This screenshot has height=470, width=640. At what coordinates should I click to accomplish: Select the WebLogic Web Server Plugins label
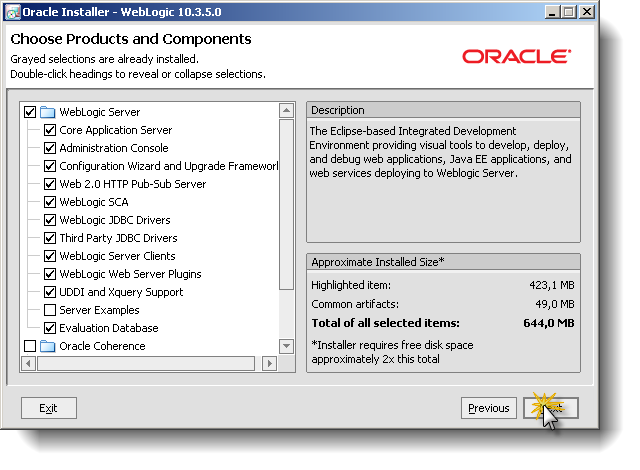(130, 274)
